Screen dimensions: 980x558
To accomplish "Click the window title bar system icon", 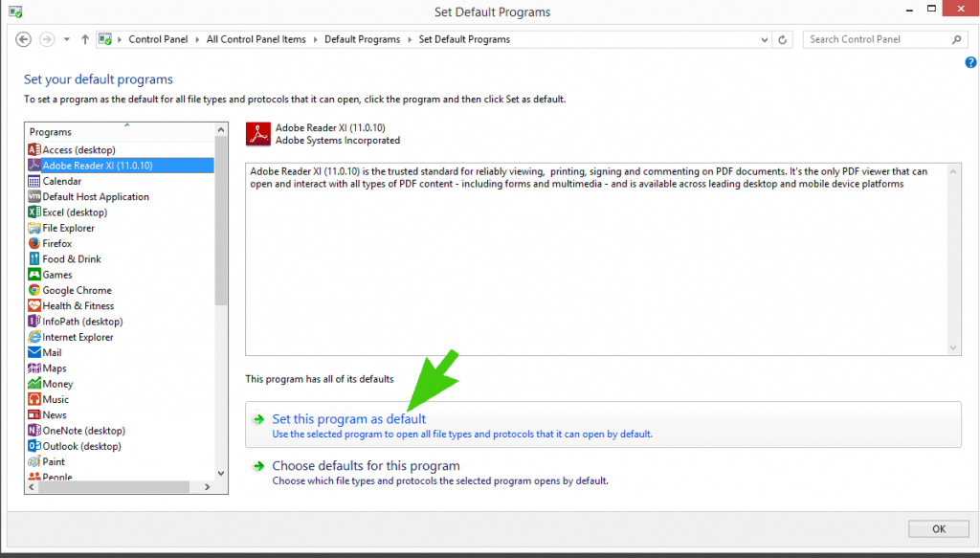I will (x=15, y=11).
